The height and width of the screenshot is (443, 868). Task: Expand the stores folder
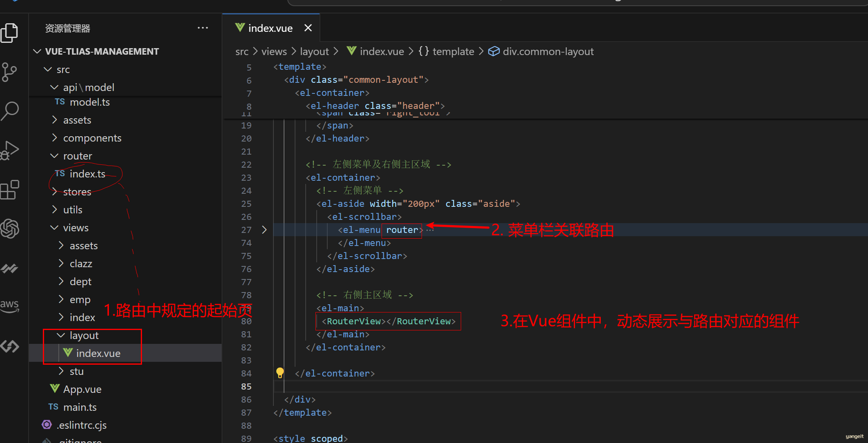point(54,191)
